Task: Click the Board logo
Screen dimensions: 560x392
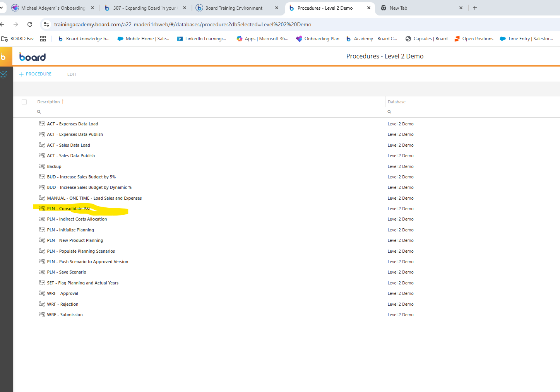Action: pos(33,57)
